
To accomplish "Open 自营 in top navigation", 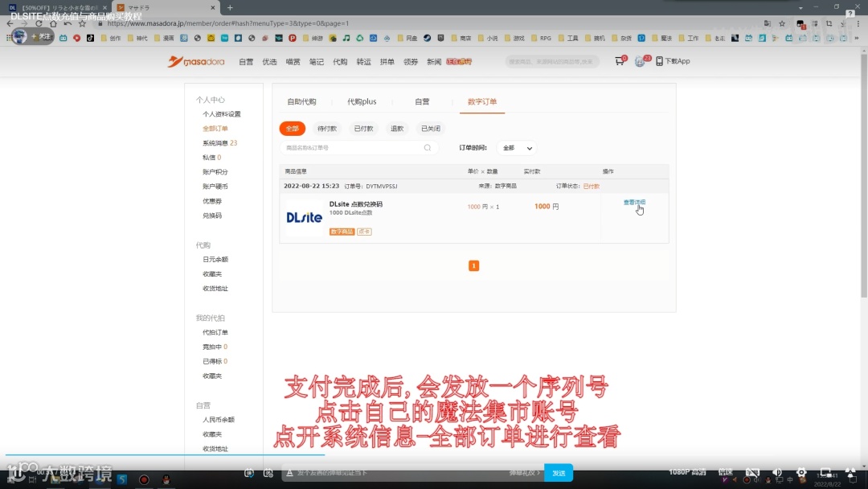I will click(246, 61).
